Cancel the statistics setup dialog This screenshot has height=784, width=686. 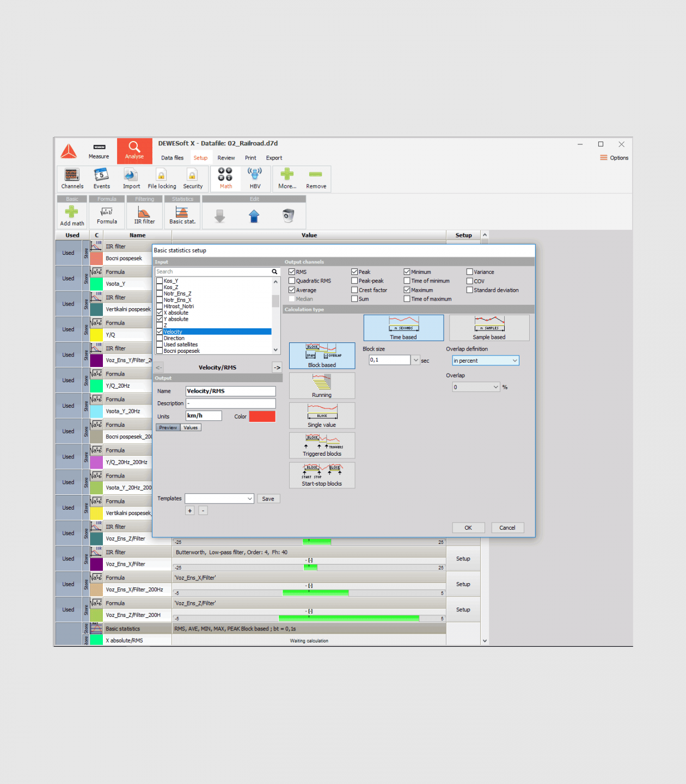pos(507,528)
